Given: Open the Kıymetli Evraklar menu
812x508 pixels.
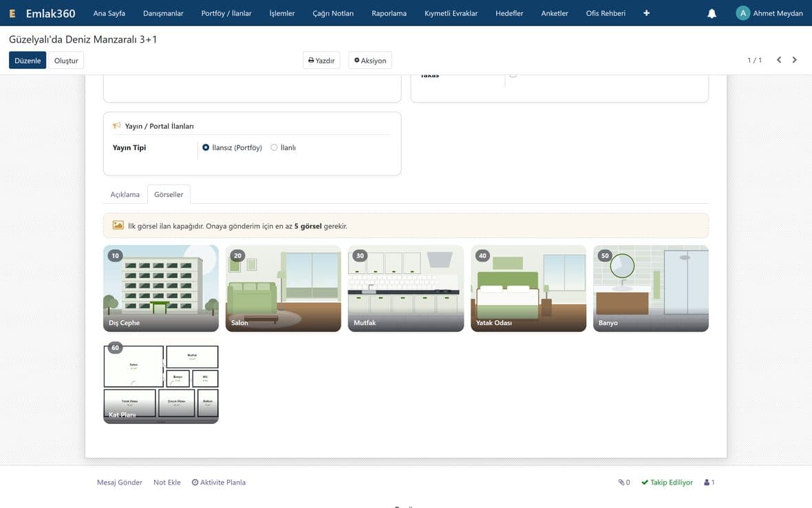Looking at the screenshot, I should (x=451, y=13).
